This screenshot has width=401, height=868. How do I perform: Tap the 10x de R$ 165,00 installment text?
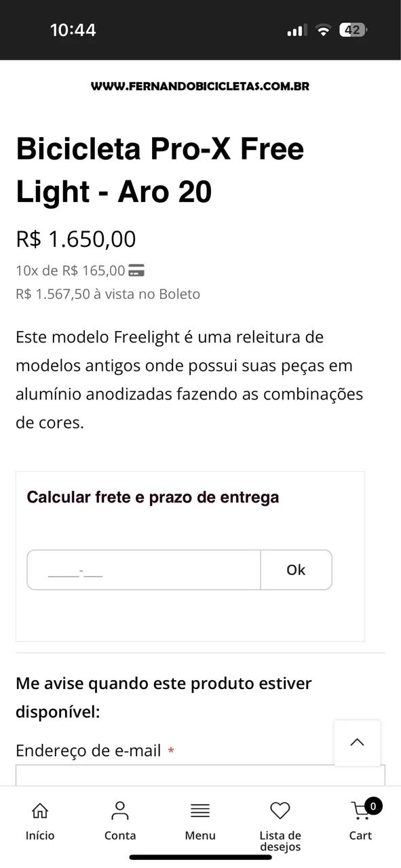71,271
